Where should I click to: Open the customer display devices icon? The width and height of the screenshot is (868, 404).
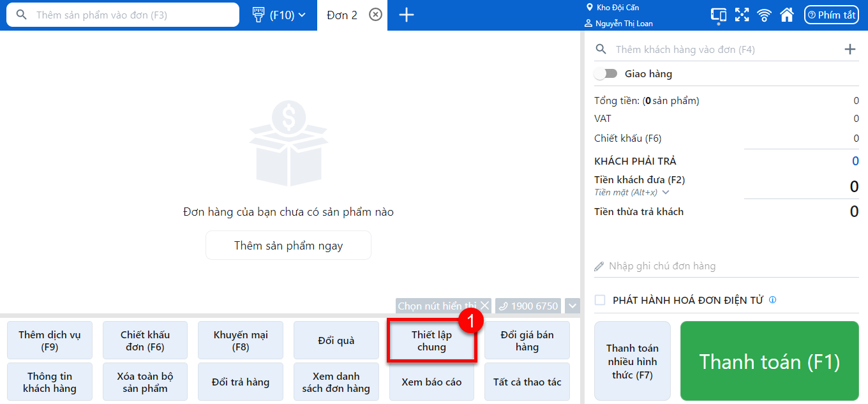click(719, 15)
